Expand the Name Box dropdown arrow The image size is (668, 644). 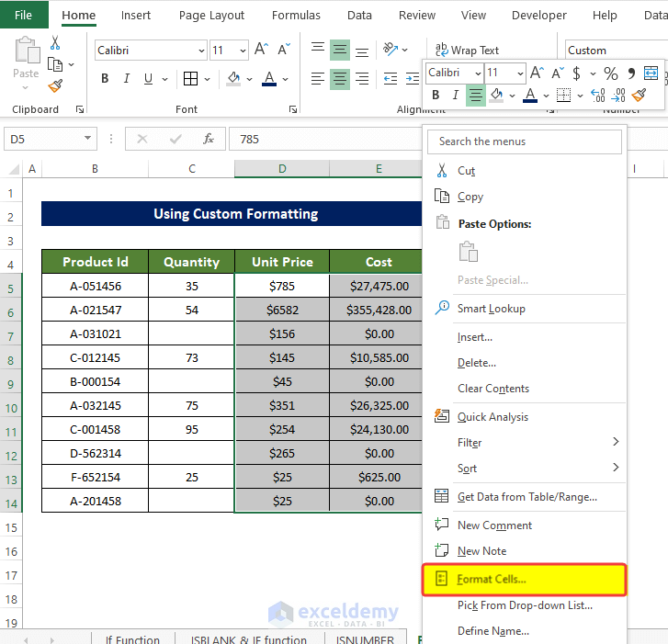point(88,139)
